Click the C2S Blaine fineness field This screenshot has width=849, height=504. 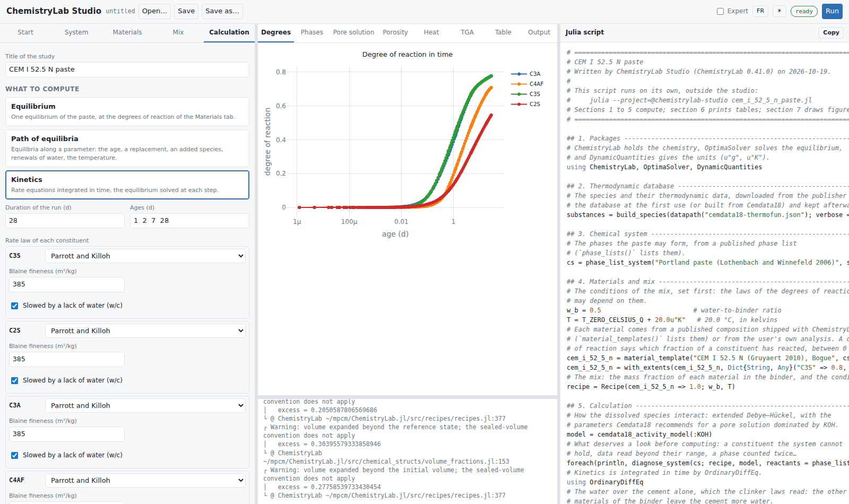pyautogui.click(x=67, y=359)
